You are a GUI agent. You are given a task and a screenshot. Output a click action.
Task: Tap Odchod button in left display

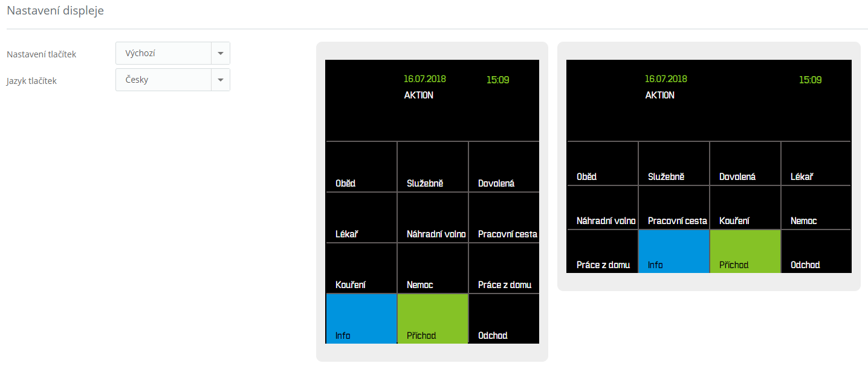click(503, 319)
